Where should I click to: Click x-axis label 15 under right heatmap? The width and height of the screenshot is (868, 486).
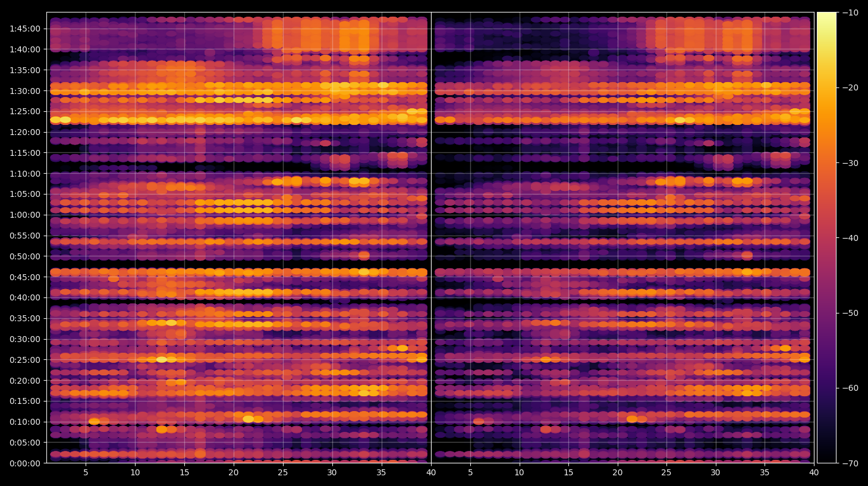(x=568, y=473)
